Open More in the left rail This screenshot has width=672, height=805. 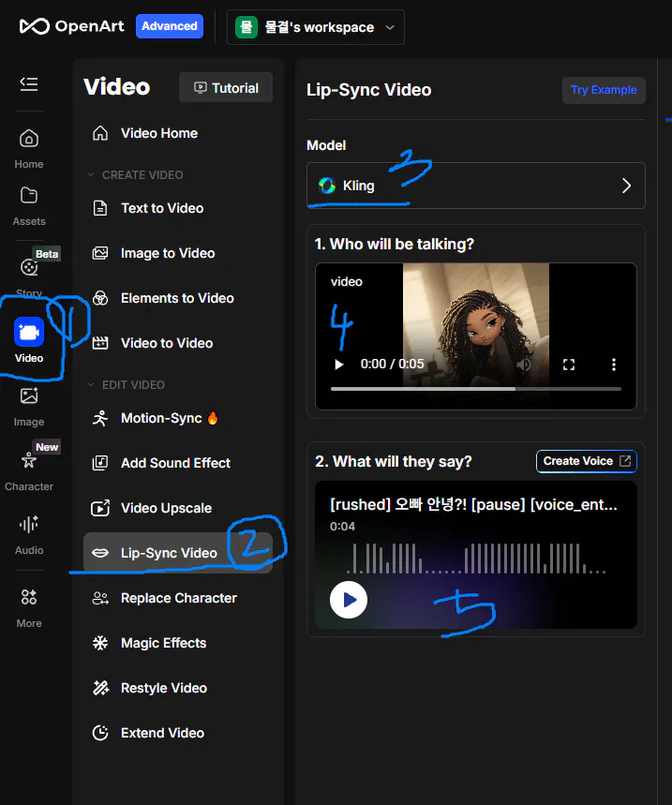pyautogui.click(x=29, y=608)
